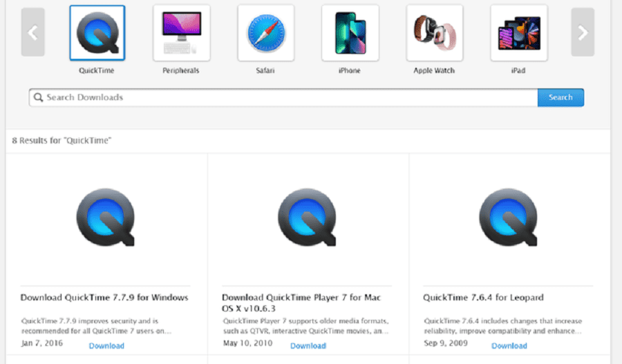
Task: Click 'QuickTime 7.6.4 includes changes' description
Action: pyautogui.click(x=503, y=325)
